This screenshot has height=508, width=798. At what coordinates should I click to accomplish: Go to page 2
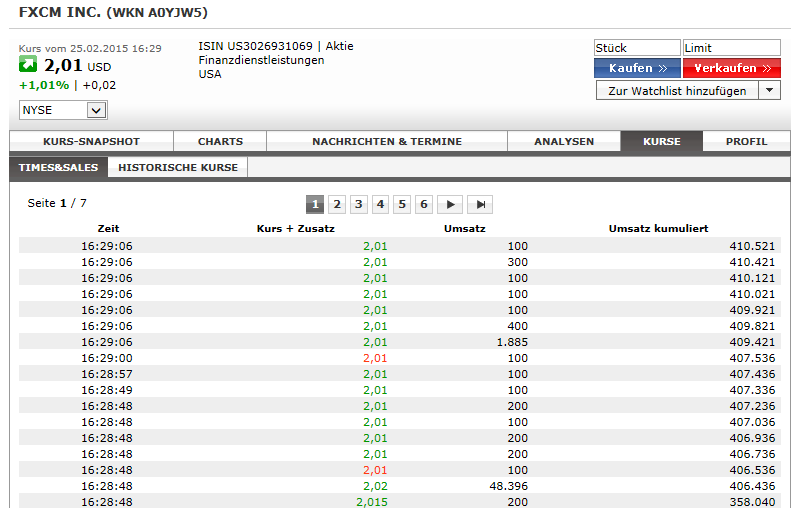tap(337, 205)
